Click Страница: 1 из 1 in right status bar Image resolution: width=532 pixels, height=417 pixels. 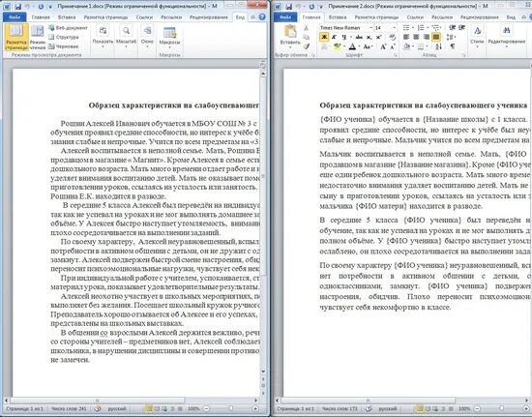295,409
